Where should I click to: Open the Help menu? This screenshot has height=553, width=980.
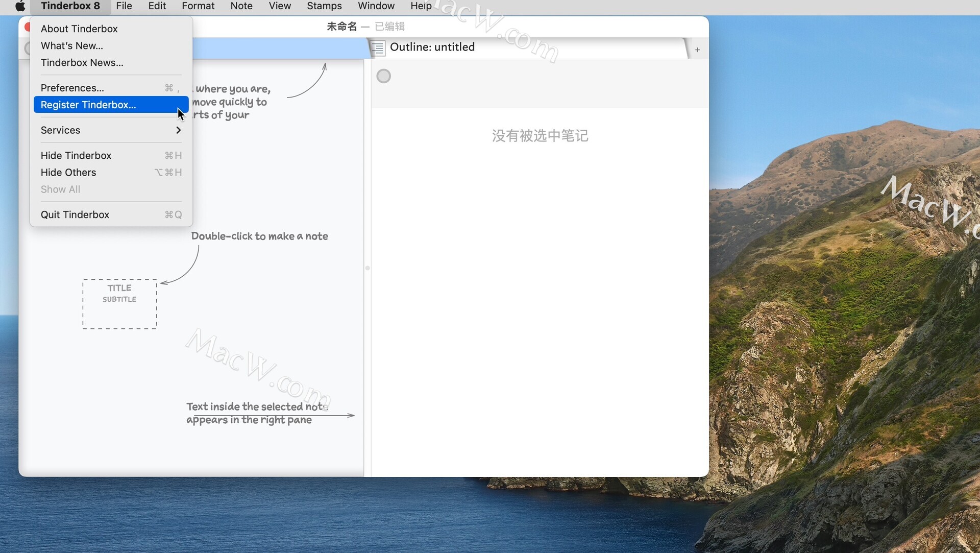pos(421,6)
